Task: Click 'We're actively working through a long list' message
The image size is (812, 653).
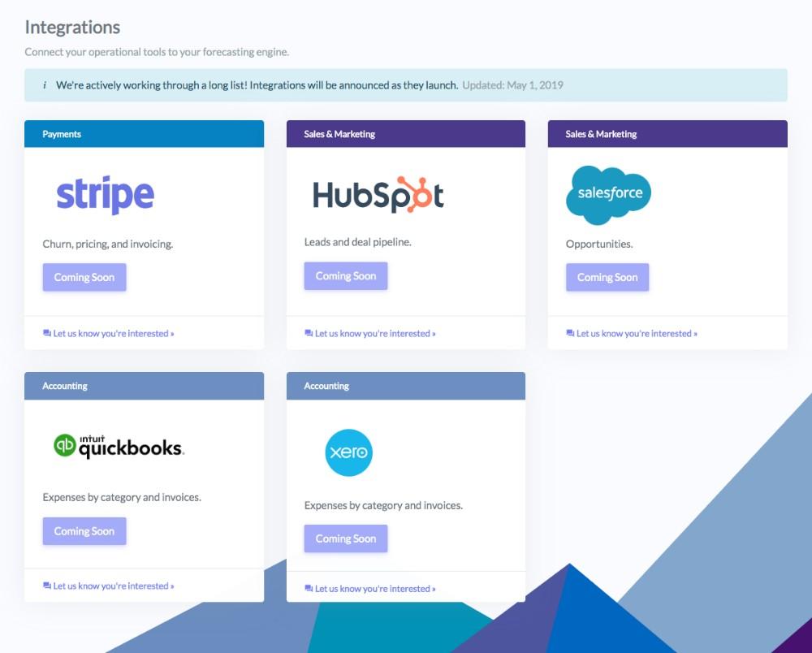Action: click(257, 85)
